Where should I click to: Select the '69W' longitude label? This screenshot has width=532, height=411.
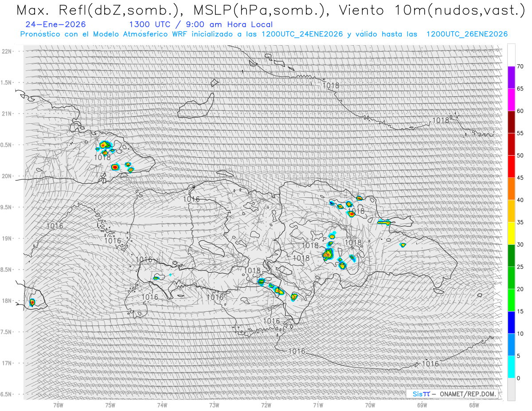(422, 405)
